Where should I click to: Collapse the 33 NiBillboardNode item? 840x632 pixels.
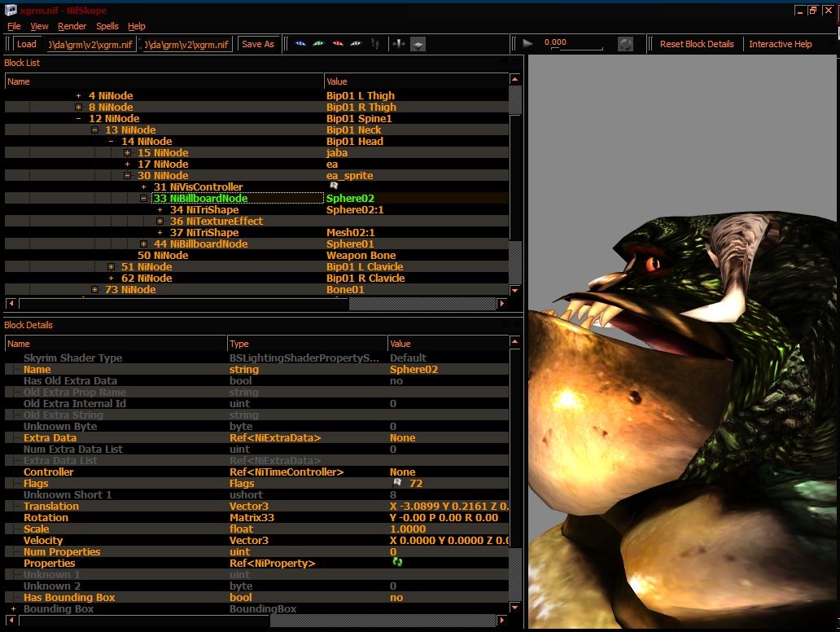(x=143, y=199)
